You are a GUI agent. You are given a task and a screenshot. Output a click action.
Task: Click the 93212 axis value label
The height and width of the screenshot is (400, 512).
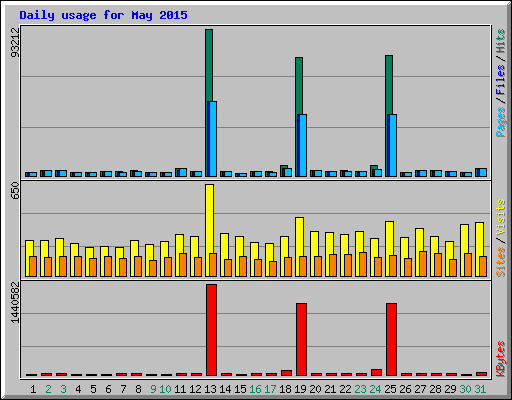point(15,42)
